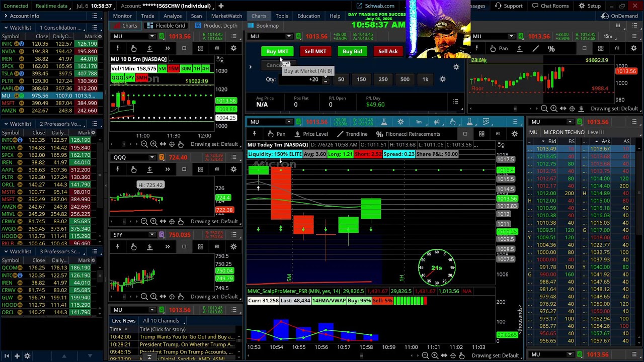The width and height of the screenshot is (644, 362).
Task: Click the zoom in icon under top-right chart
Action: point(553,108)
